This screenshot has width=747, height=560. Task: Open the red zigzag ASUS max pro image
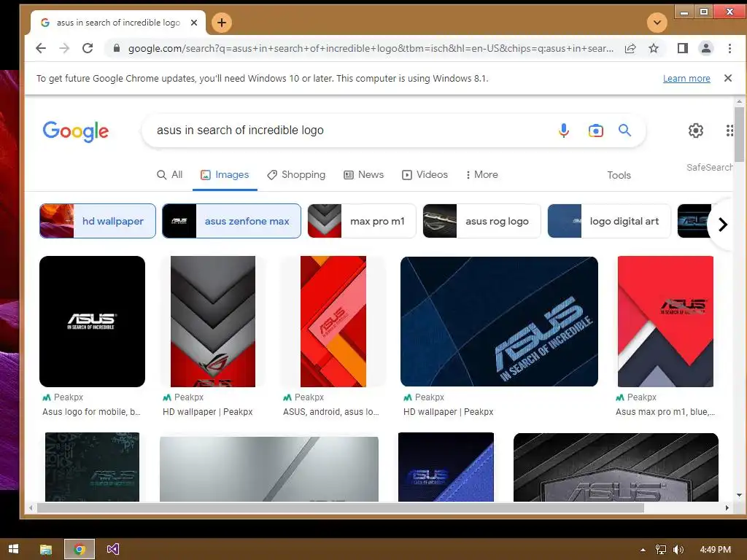pyautogui.click(x=665, y=322)
